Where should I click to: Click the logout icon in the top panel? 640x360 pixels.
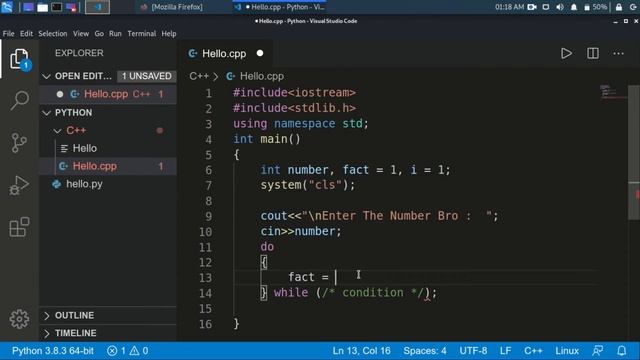[x=633, y=7]
